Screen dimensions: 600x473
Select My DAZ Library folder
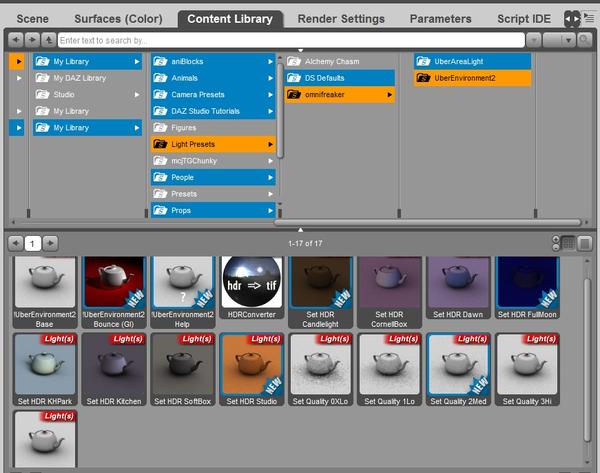coord(87,78)
